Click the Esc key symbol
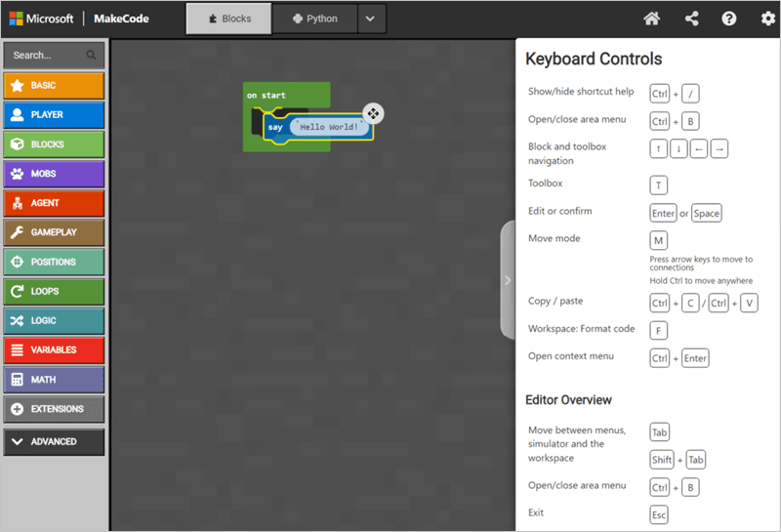The width and height of the screenshot is (781, 532). pyautogui.click(x=658, y=515)
